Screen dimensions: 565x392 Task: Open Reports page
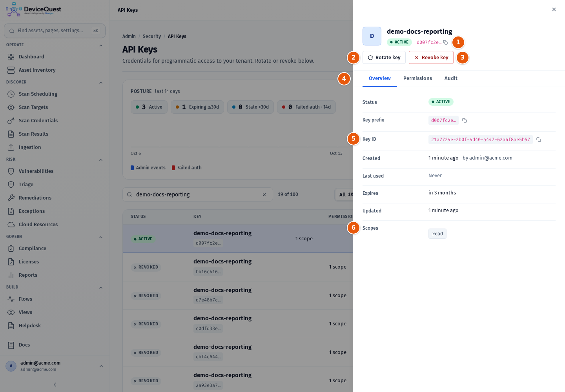point(55,275)
